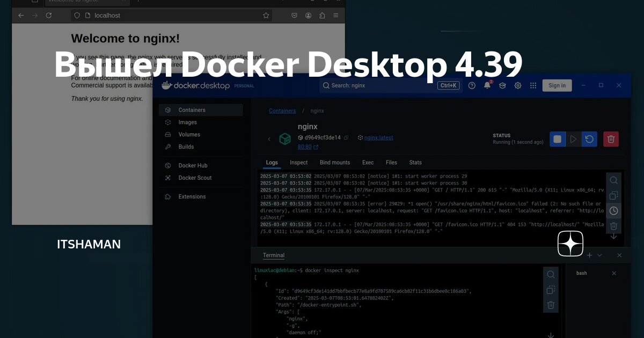This screenshot has width=644, height=338.
Task: Select Images from the Docker sidebar
Action: coord(188,122)
